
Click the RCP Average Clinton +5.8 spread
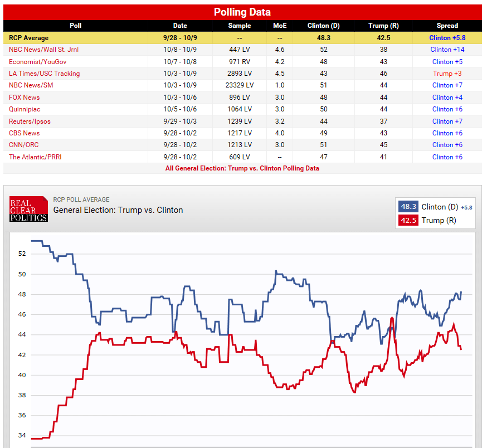click(x=447, y=38)
